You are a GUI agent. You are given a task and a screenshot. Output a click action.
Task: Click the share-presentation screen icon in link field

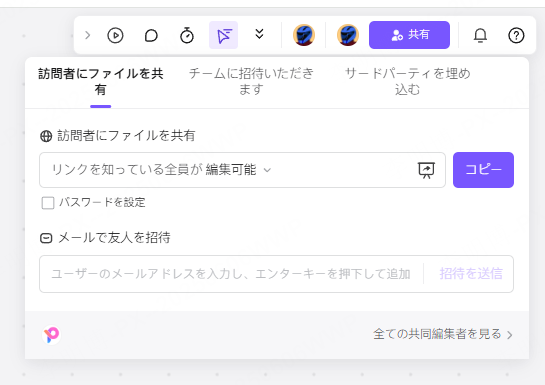click(426, 170)
